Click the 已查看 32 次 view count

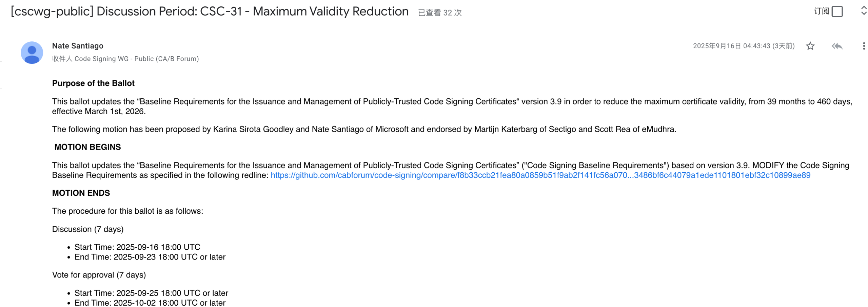(439, 13)
